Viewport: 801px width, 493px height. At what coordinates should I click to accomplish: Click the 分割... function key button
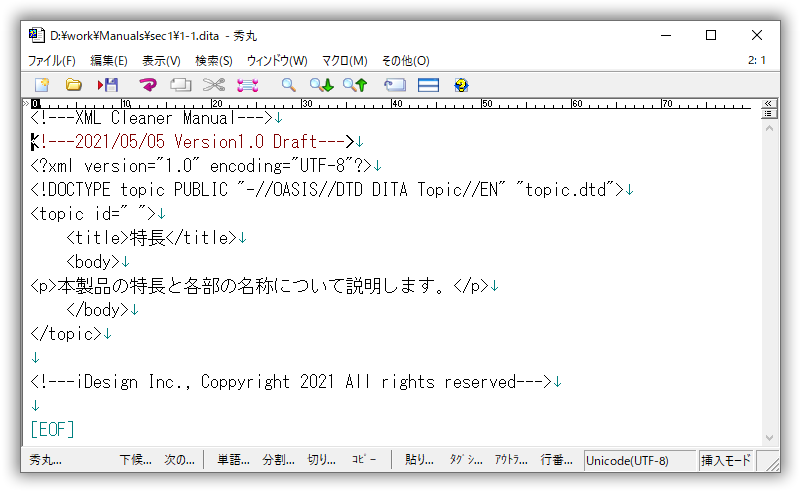pyautogui.click(x=278, y=460)
